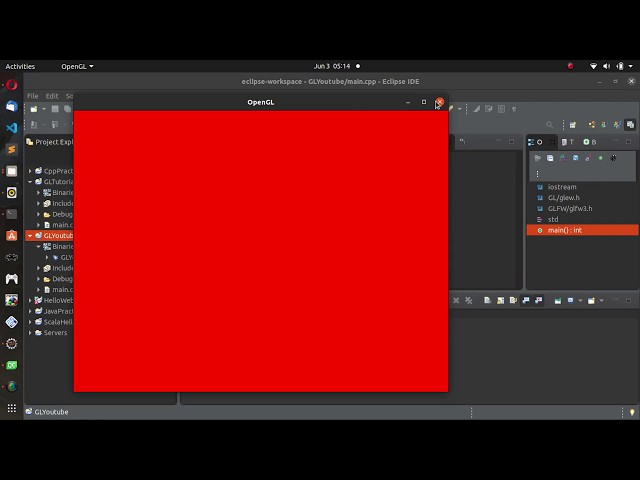
Task: Click the hide fields icon in Outline toolbar
Action: [x=576, y=158]
